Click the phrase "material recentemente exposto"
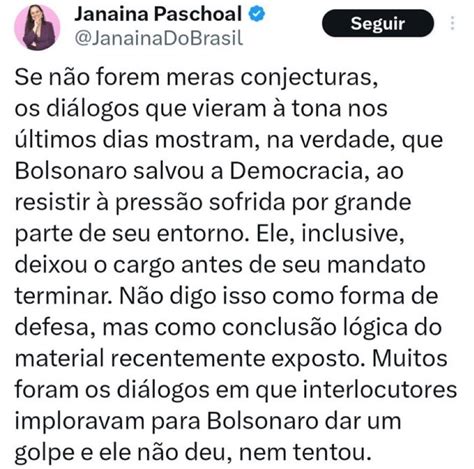The width and height of the screenshot is (474, 469). pyautogui.click(x=188, y=359)
